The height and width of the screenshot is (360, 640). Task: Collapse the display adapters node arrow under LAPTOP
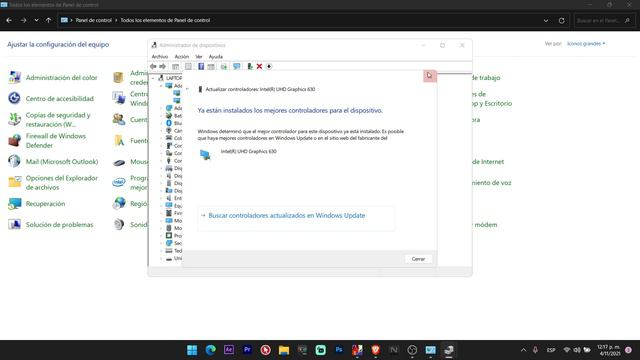(161, 86)
